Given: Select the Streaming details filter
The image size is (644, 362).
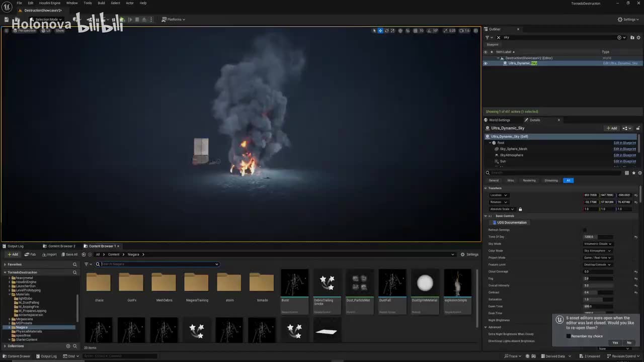Looking at the screenshot, I should tap(551, 180).
